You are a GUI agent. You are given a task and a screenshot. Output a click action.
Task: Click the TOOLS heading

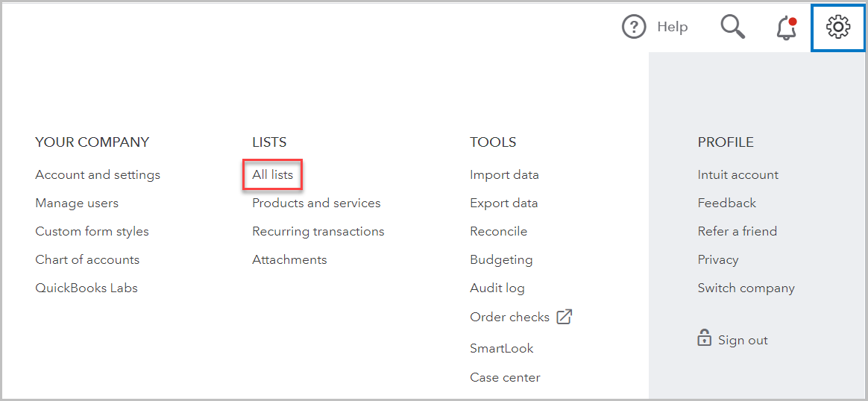tap(493, 142)
